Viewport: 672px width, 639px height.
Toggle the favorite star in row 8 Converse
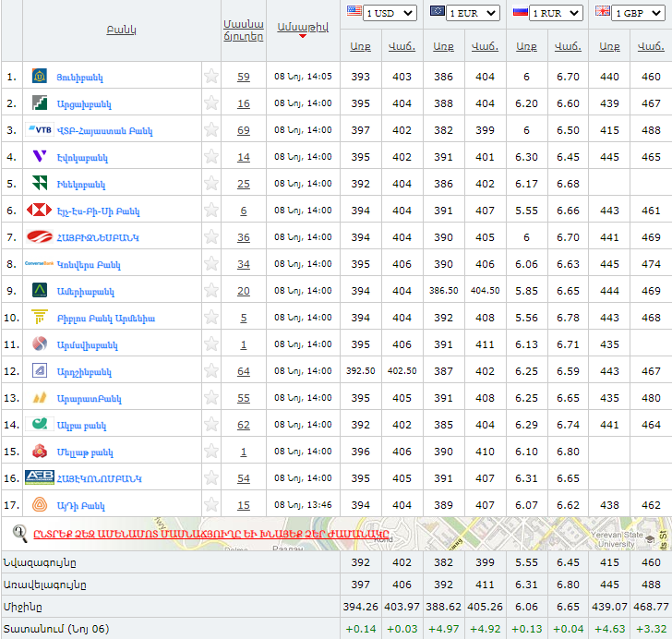point(211,264)
